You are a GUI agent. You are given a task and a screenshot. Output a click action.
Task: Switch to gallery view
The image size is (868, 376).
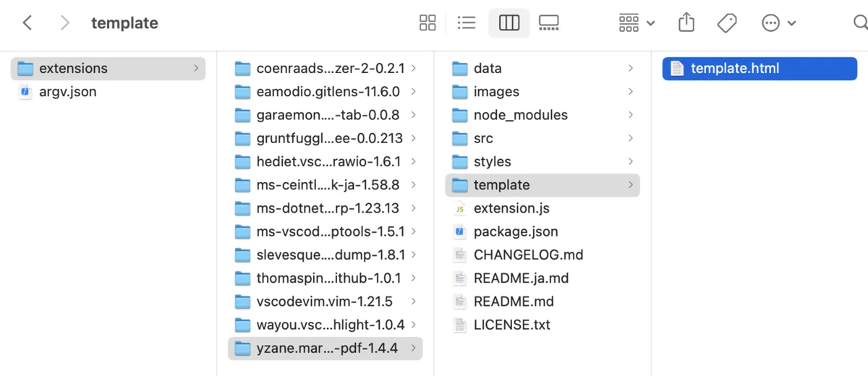(549, 23)
